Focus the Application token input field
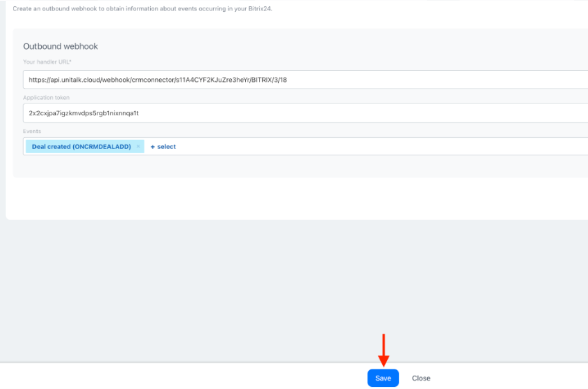This screenshot has width=588, height=389. click(305, 113)
